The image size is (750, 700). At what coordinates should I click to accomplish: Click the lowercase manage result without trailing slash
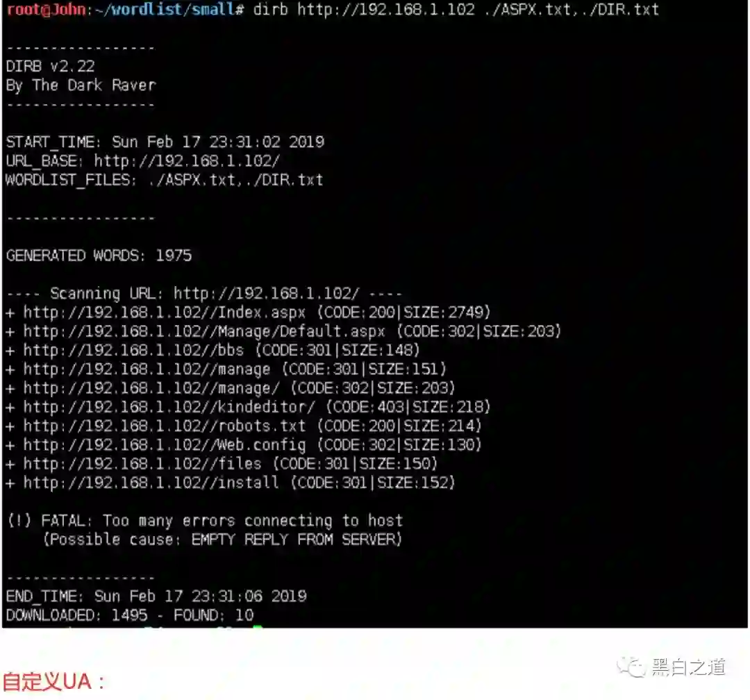click(x=147, y=369)
